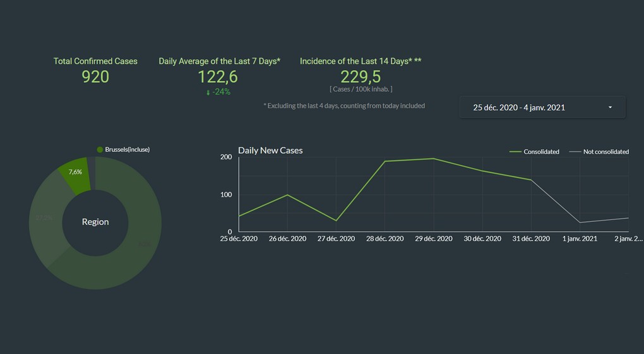Click the 31 déc. 2020 data point
Image resolution: width=644 pixels, height=354 pixels.
pos(531,180)
